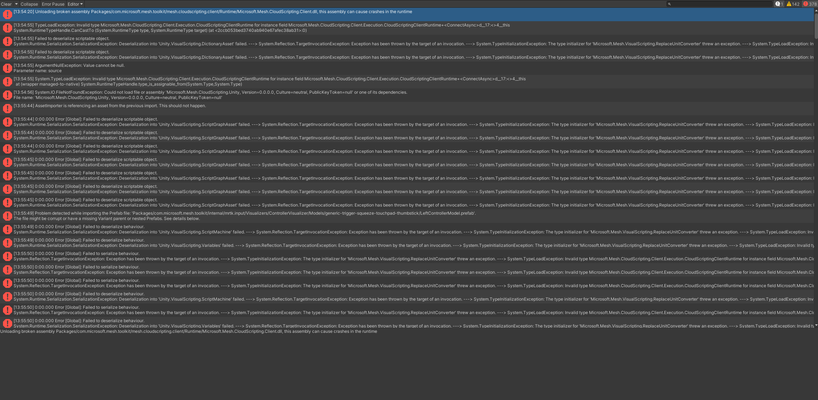Toggle error messages filter showing 378
This screenshot has height=400, width=818.
(810, 4)
